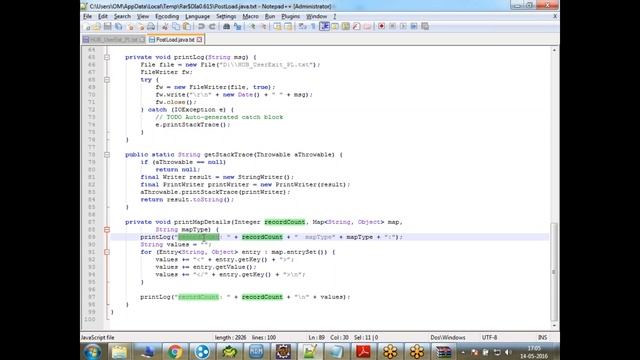
Task: Collapse printMapDetails fold marker at line 88
Action: point(107,230)
